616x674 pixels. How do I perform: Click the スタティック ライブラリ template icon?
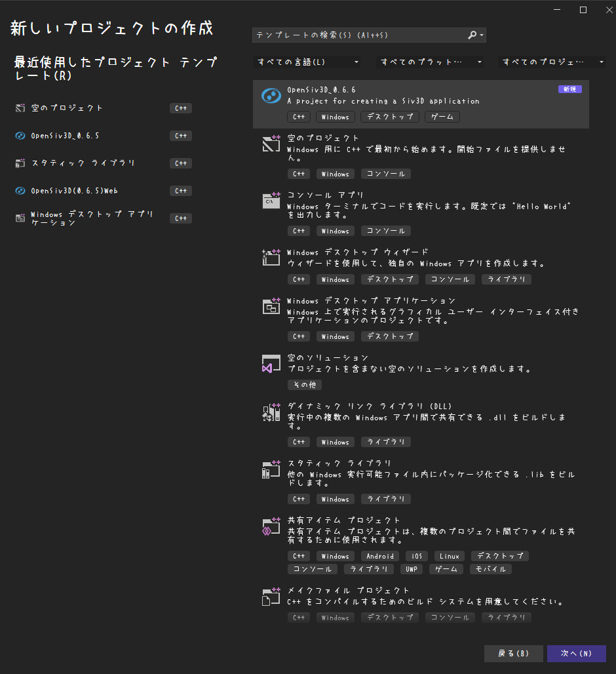(271, 469)
